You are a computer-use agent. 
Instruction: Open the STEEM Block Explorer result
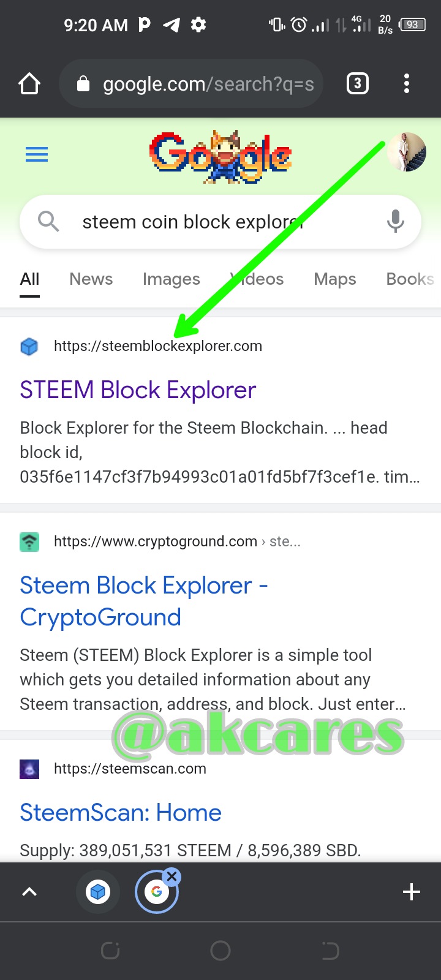pyautogui.click(x=138, y=390)
